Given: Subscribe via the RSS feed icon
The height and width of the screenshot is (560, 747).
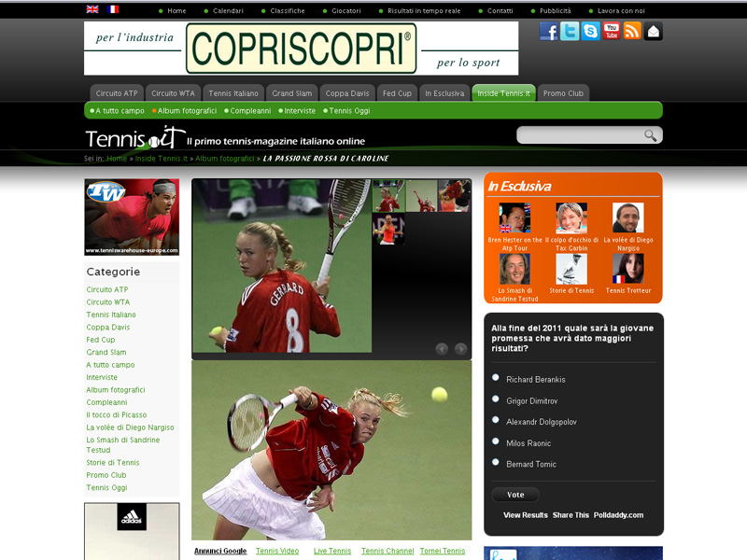Looking at the screenshot, I should pyautogui.click(x=632, y=32).
